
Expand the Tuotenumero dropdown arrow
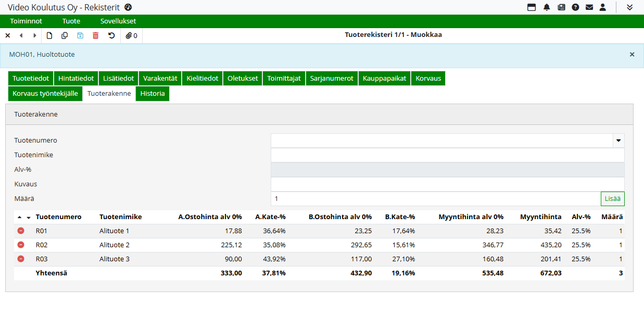point(618,141)
